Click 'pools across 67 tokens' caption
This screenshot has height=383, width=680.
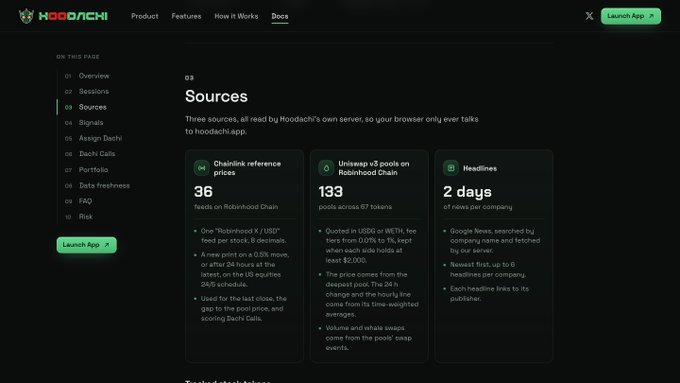(355, 206)
